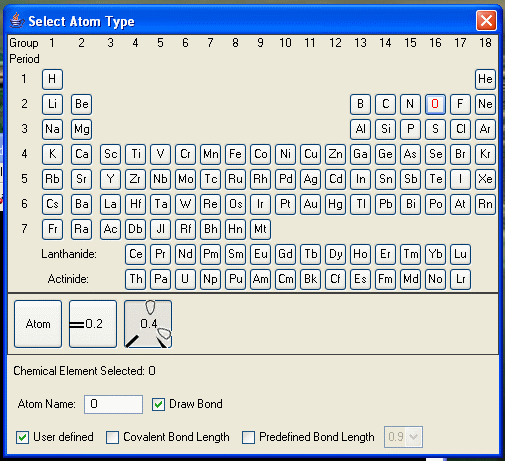This screenshot has width=505, height=461.
Task: Enable the Covalent Bond Length checkbox
Action: [x=112, y=437]
